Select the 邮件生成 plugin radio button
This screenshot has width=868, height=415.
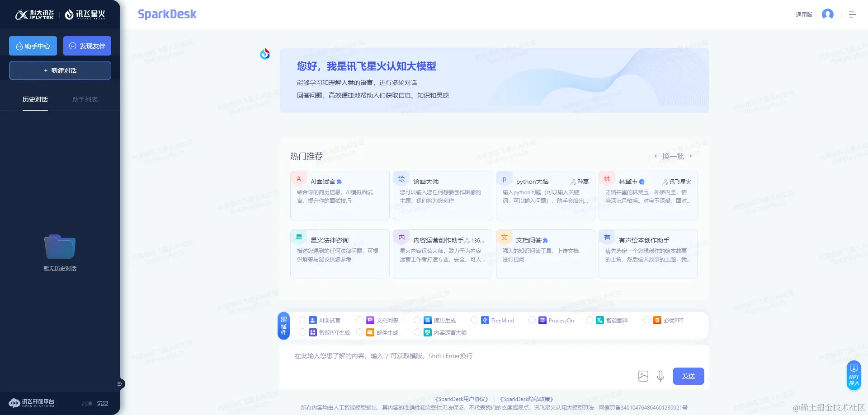(360, 332)
